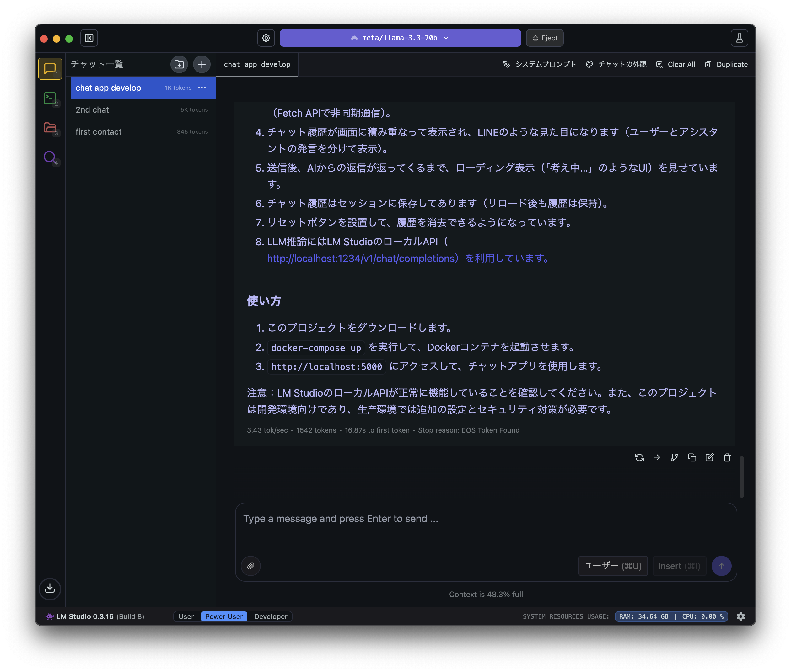
Task: Open the Developer terminal panel in the sidebar
Action: point(50,98)
